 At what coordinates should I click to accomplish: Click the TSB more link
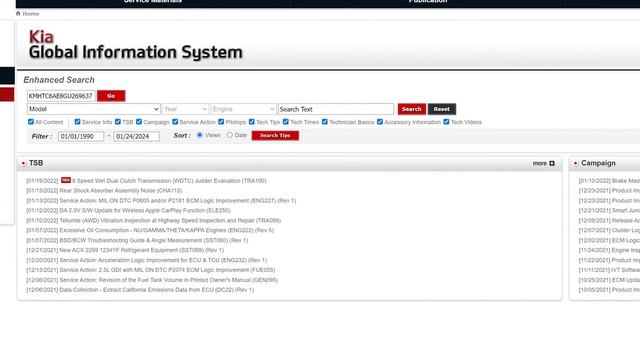tap(540, 163)
